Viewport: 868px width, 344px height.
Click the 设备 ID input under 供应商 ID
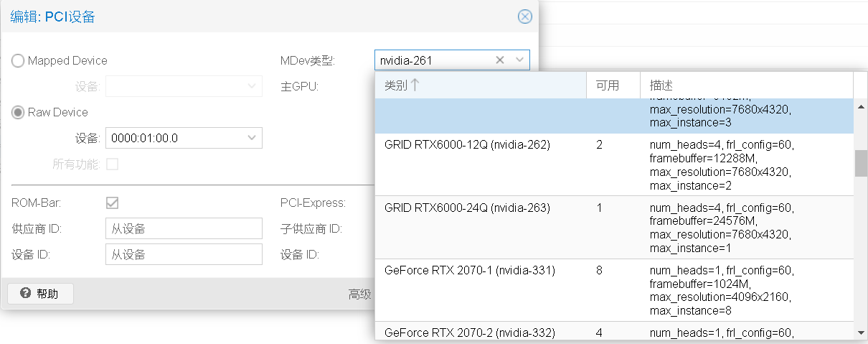[x=184, y=254]
